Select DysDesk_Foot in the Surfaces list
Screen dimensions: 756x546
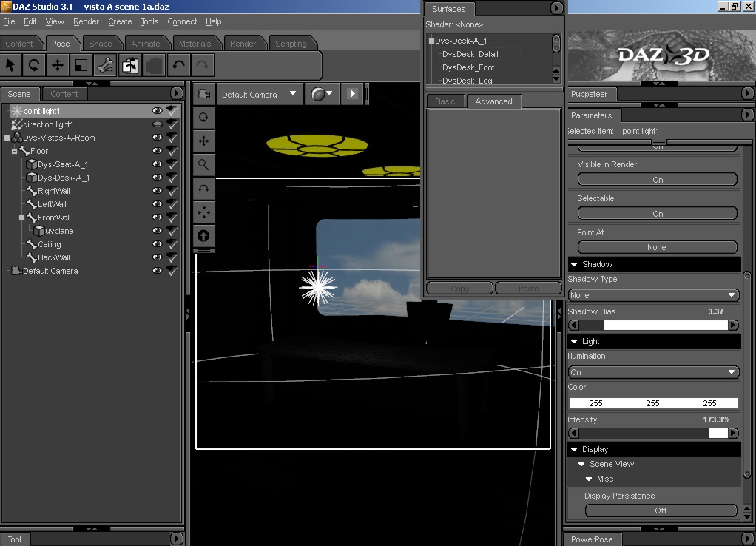pos(468,67)
